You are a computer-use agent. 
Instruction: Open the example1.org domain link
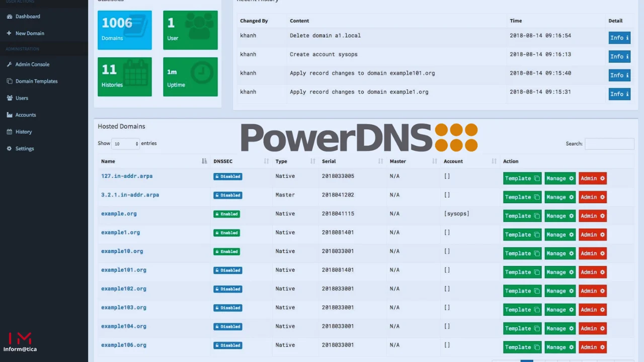(x=120, y=233)
